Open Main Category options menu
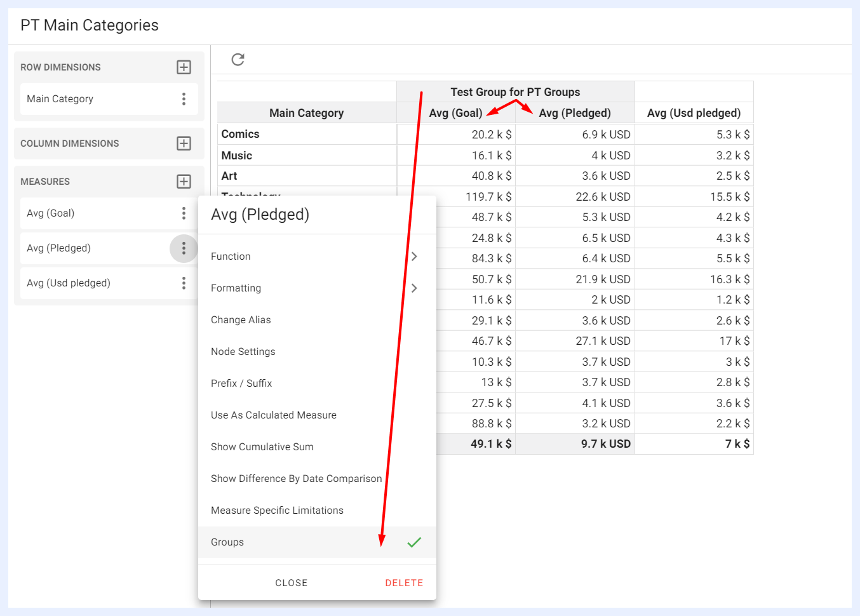The image size is (860, 616). pos(184,99)
